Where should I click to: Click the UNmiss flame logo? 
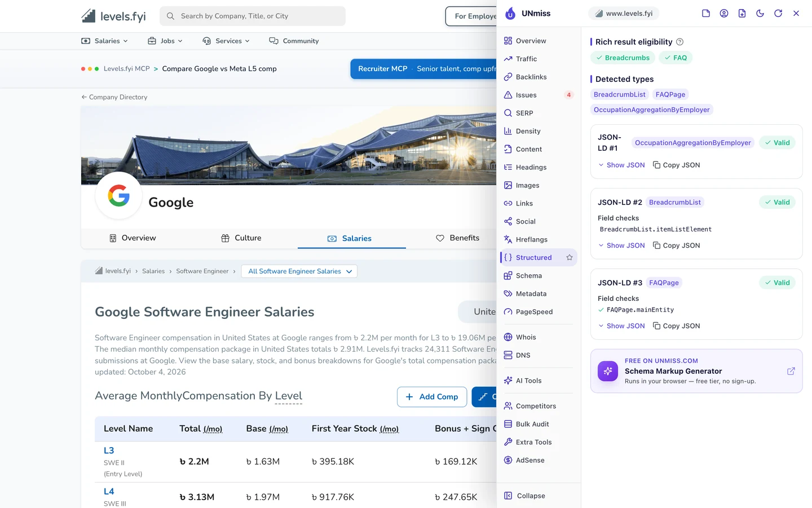[x=510, y=14]
